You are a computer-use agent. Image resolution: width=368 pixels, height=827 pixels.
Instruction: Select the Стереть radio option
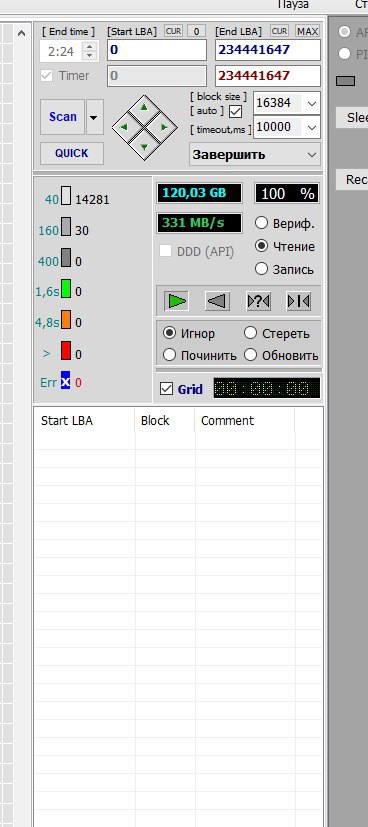(250, 333)
